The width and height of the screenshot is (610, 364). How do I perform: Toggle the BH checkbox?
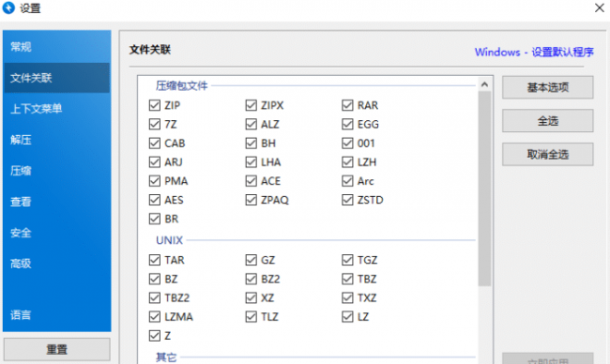(x=251, y=144)
